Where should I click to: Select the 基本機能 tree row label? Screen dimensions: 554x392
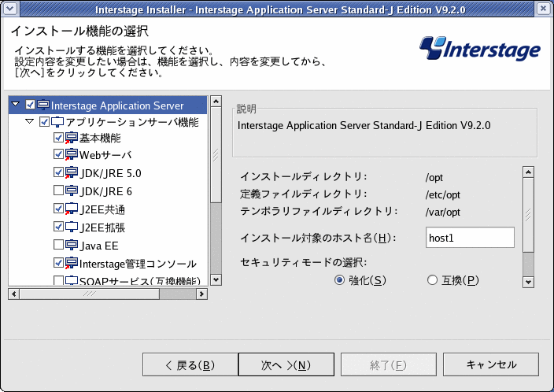coord(100,138)
